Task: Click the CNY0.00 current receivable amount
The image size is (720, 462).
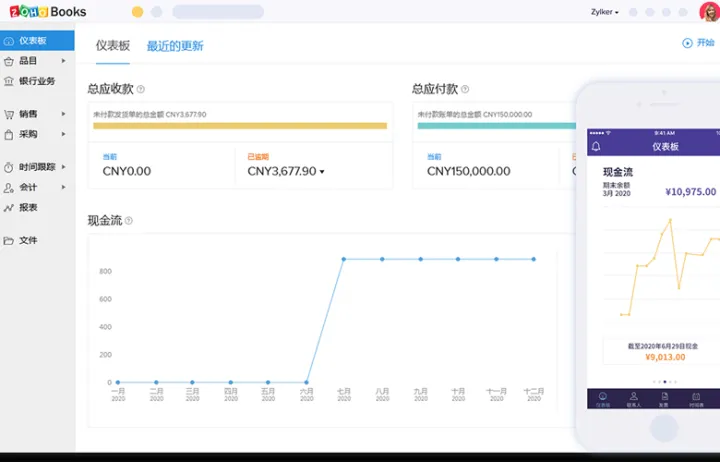Action: pyautogui.click(x=127, y=171)
